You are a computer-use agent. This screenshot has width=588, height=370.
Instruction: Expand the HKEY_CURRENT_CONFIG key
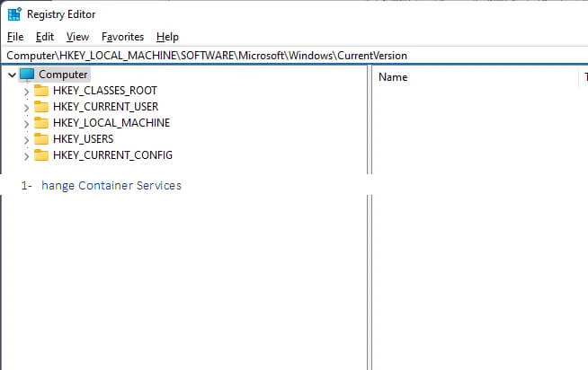tap(26, 156)
